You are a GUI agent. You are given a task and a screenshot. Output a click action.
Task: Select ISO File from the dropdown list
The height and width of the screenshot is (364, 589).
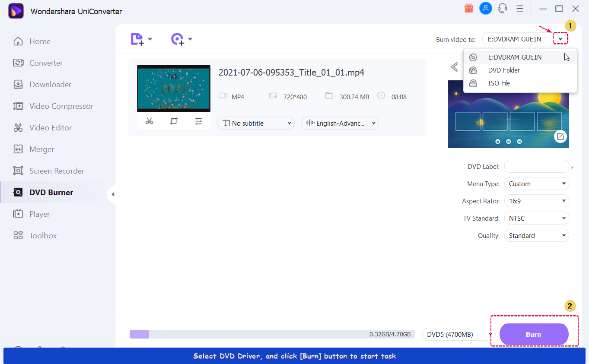click(x=499, y=83)
